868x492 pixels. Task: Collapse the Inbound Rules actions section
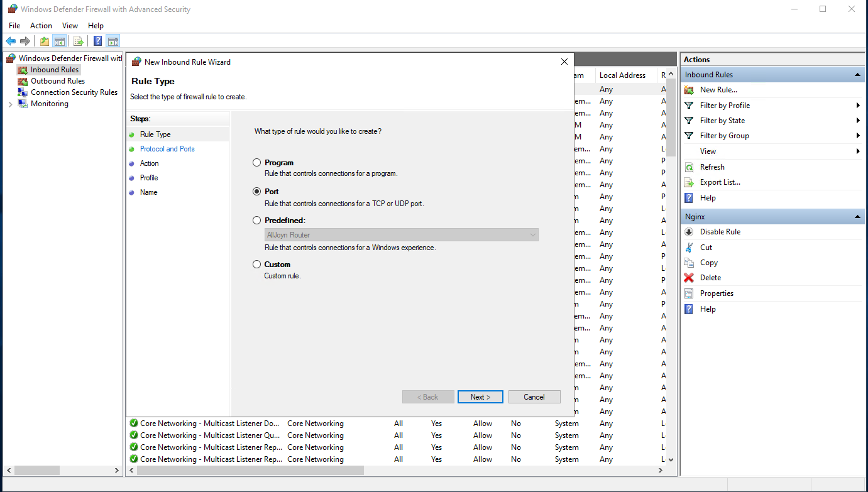pos(857,75)
